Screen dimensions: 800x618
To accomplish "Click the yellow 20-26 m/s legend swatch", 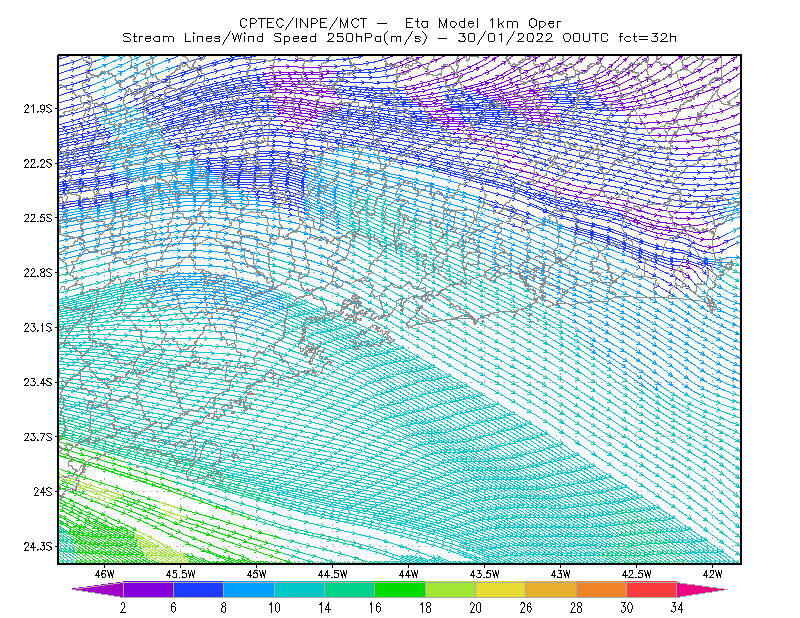I will [x=501, y=589].
